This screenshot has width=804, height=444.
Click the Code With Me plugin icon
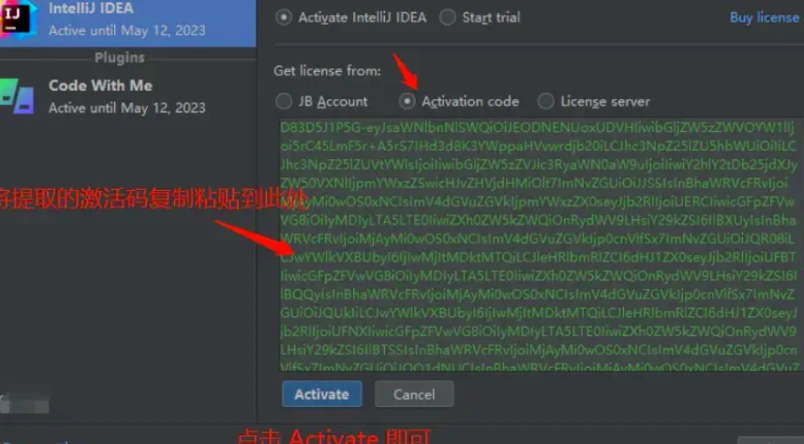point(17,96)
